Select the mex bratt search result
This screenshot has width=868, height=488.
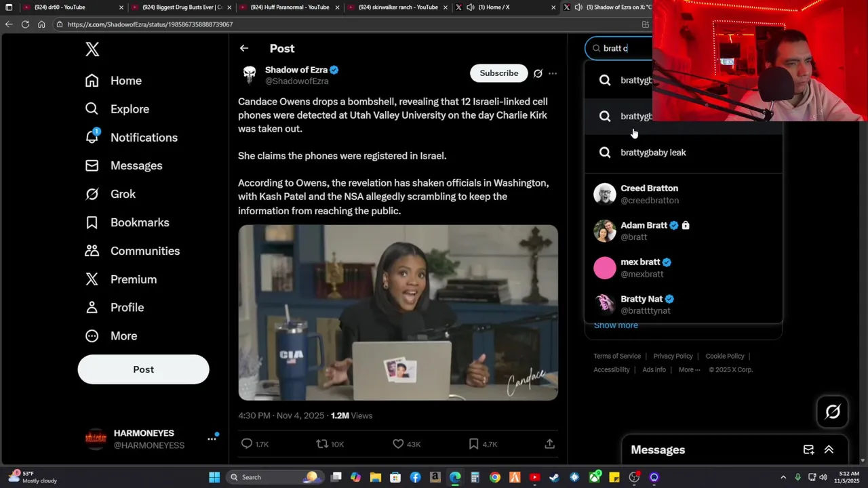coord(684,268)
